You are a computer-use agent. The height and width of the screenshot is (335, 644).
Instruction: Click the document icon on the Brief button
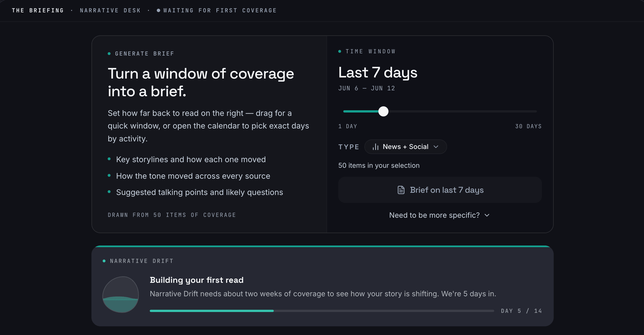click(401, 190)
